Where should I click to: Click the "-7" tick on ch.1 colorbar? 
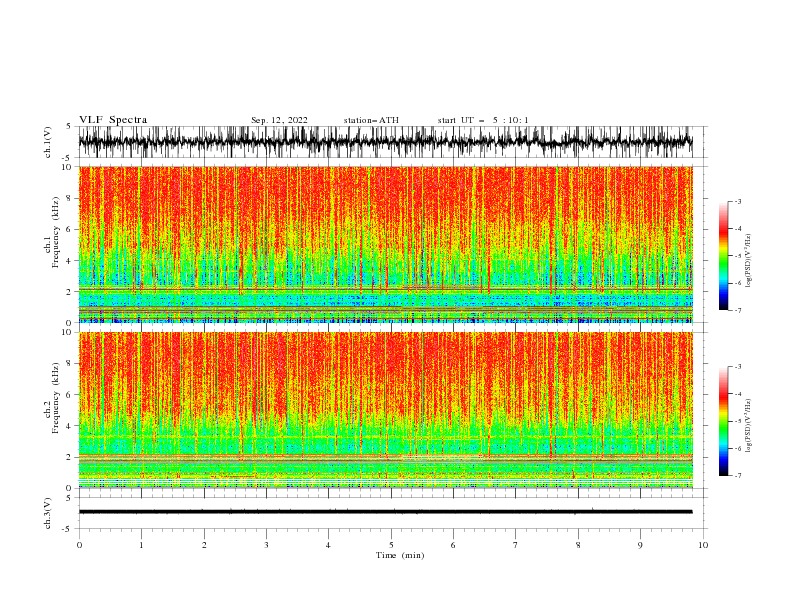737,310
